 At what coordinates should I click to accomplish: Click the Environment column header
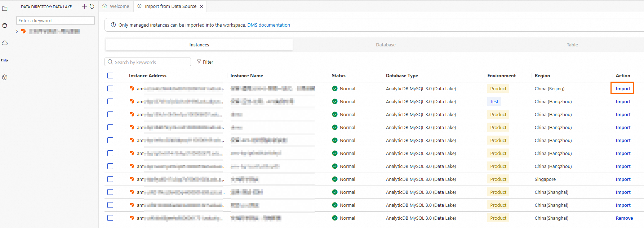502,76
